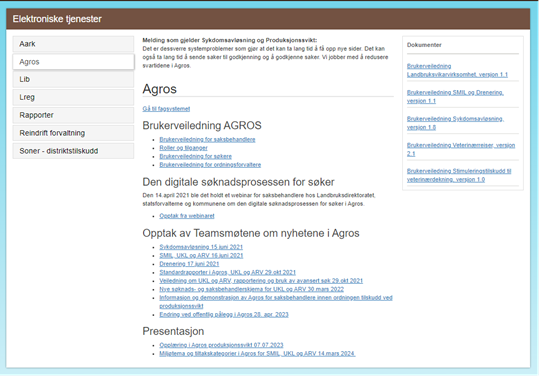Open Brukerveiledning for søkere link
Screen dimensions: 539x376
(195, 156)
